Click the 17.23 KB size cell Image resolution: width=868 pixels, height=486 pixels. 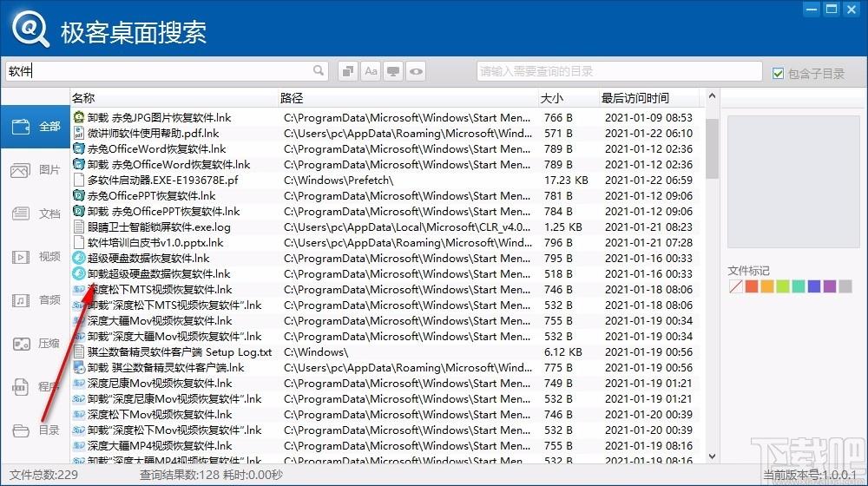[566, 180]
